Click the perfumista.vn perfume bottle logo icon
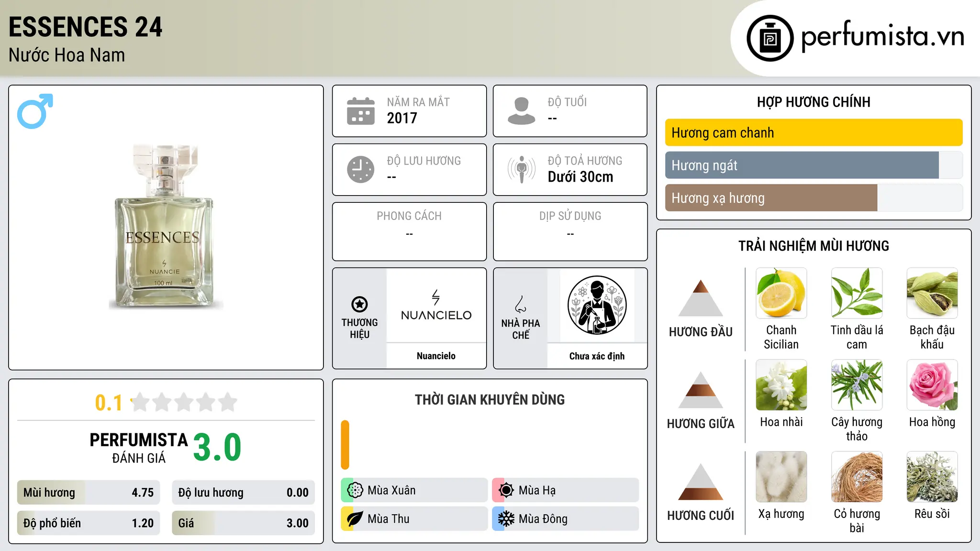The width and height of the screenshot is (980, 551). (x=770, y=38)
